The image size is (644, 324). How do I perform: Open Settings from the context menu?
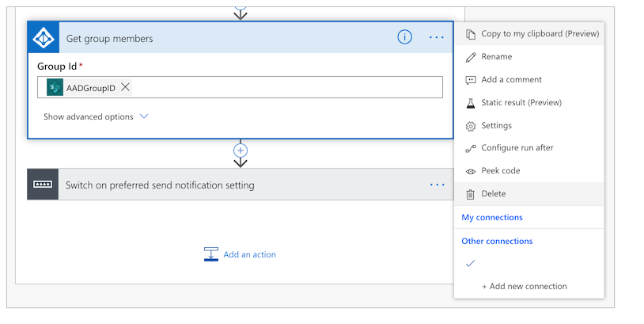[x=496, y=125]
